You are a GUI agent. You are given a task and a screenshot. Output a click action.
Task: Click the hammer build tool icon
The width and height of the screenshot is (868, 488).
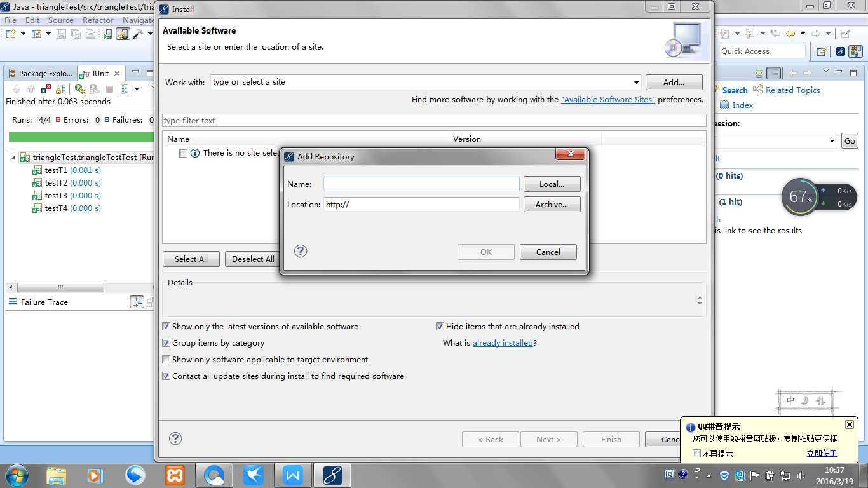pyautogui.click(x=137, y=34)
